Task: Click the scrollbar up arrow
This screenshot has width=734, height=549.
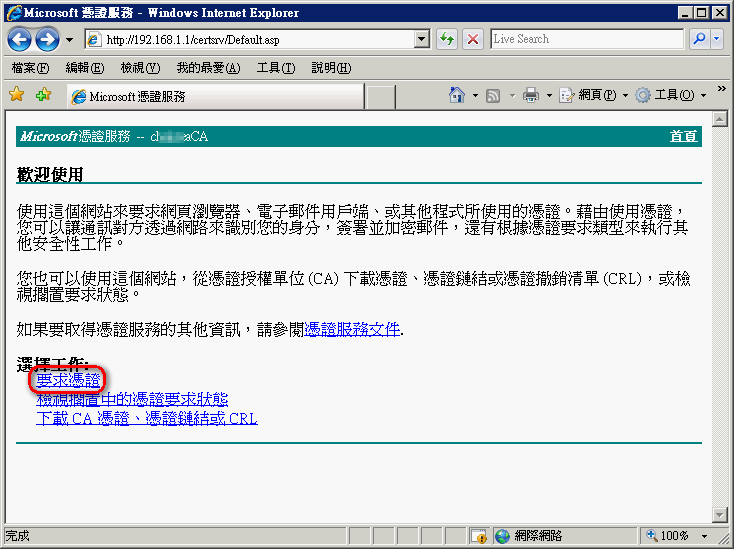Action: 719,119
